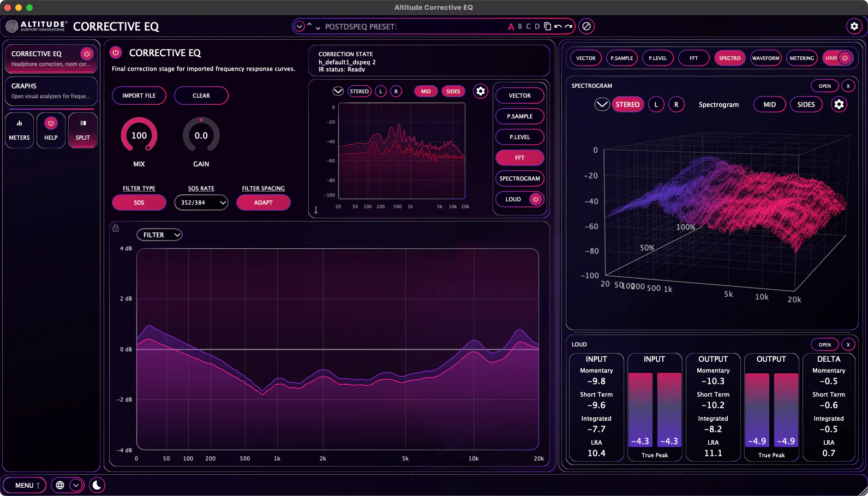Click the Altitude Auditory Innovations logo
Image resolution: width=868 pixels, height=496 pixels.
(x=36, y=26)
